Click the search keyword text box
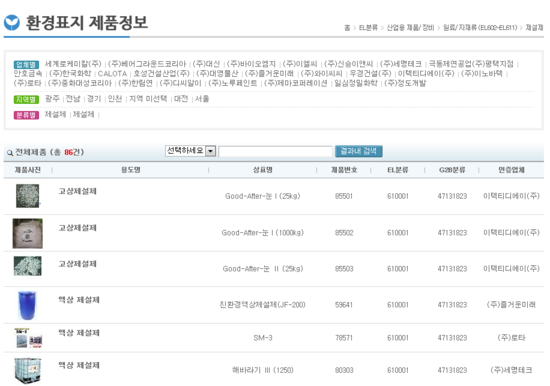The width and height of the screenshot is (550, 386). coord(275,152)
